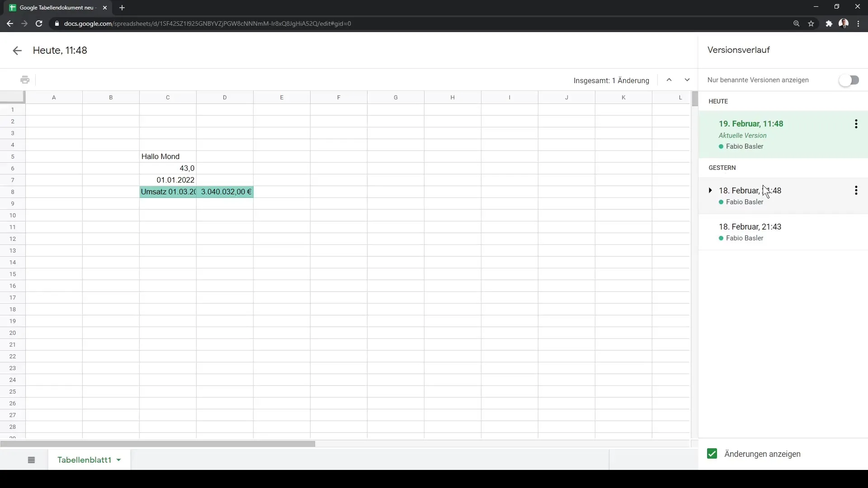Select the 19. Februar, 11:48 current version

[783, 135]
